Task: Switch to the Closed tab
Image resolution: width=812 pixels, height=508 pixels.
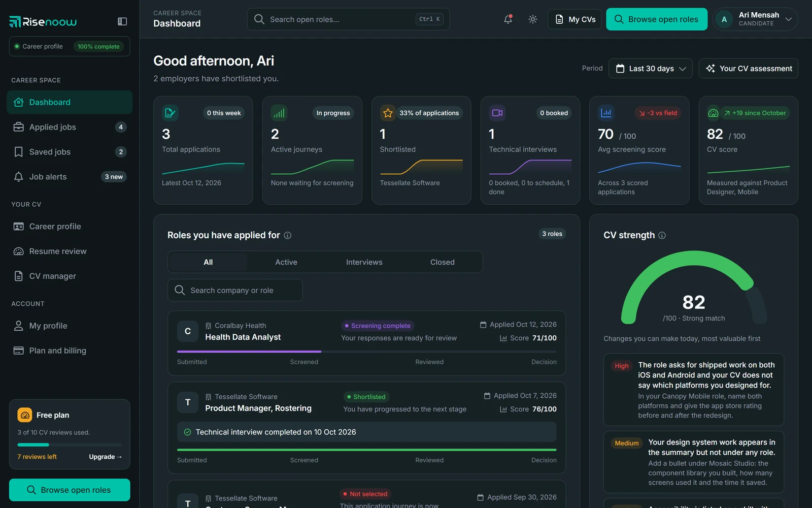Action: 443,262
